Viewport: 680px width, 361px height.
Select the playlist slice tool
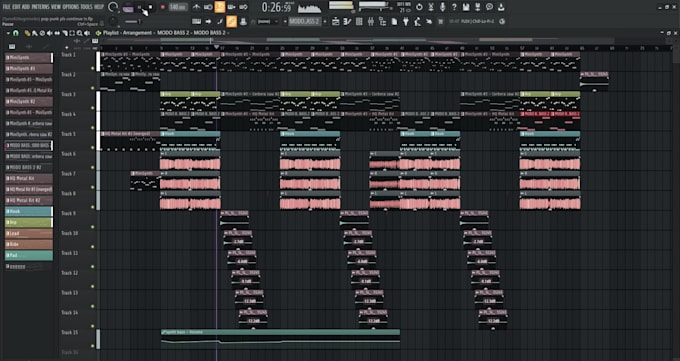[65, 33]
